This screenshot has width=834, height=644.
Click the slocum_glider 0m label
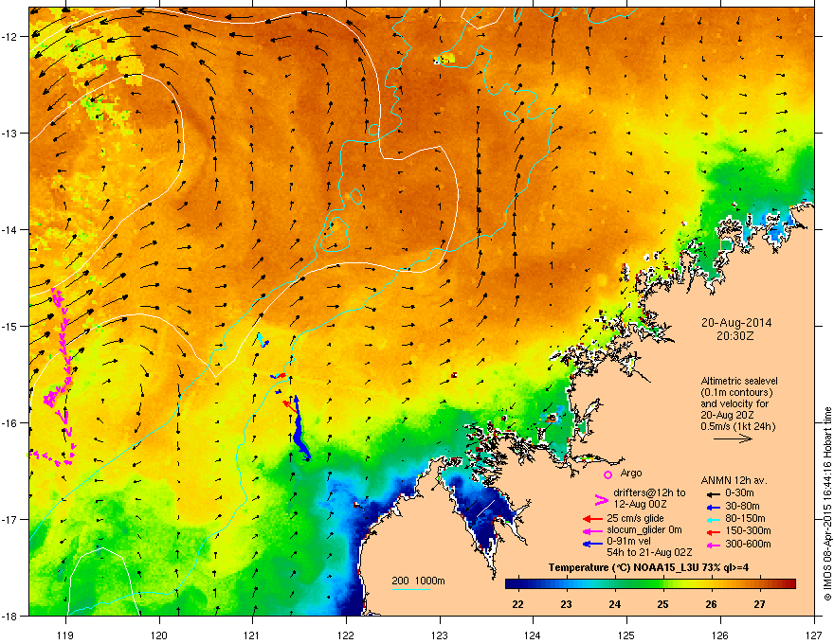pos(644,529)
